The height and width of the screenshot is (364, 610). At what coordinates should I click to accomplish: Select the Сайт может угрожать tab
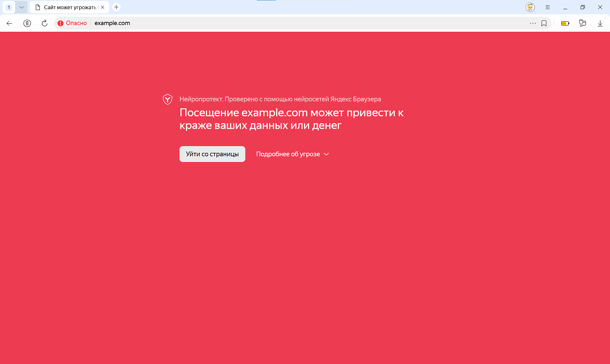coord(68,7)
